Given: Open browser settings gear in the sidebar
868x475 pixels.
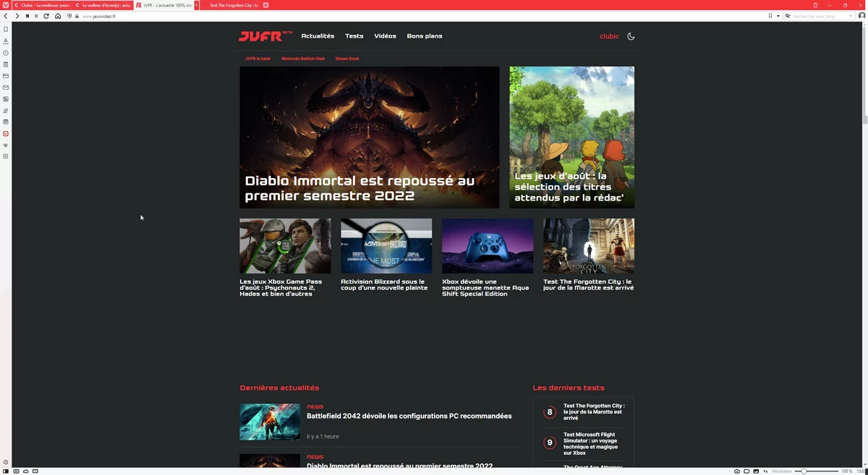Looking at the screenshot, I should [6, 462].
